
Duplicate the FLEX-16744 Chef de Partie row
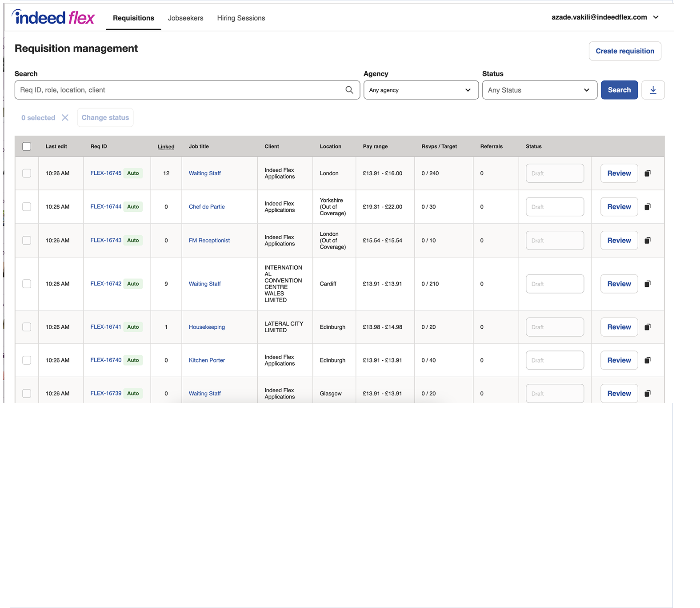point(648,207)
